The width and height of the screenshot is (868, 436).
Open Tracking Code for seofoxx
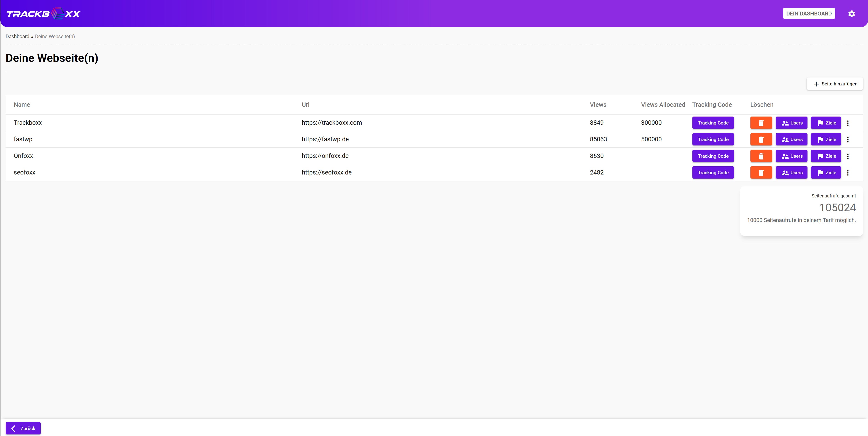pos(713,173)
